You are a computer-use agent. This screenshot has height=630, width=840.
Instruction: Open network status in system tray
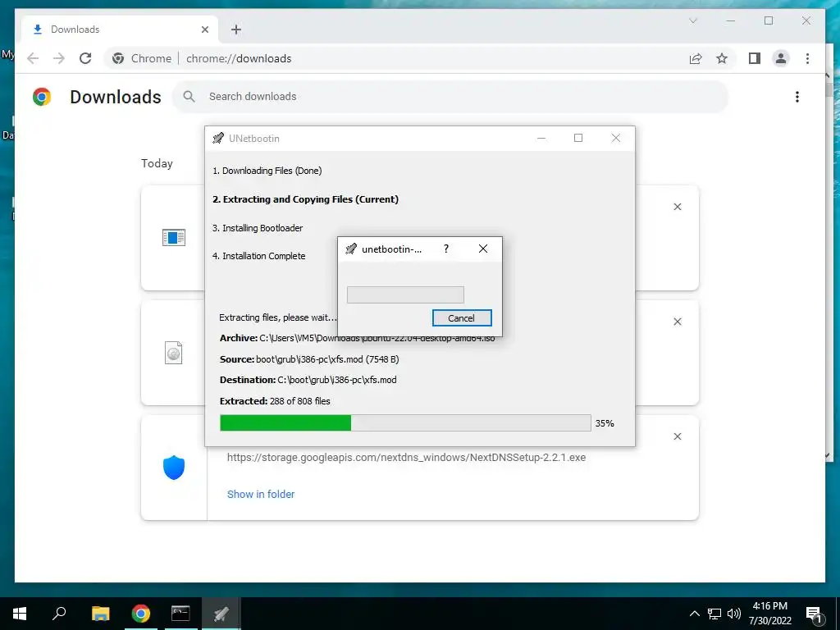coord(714,614)
